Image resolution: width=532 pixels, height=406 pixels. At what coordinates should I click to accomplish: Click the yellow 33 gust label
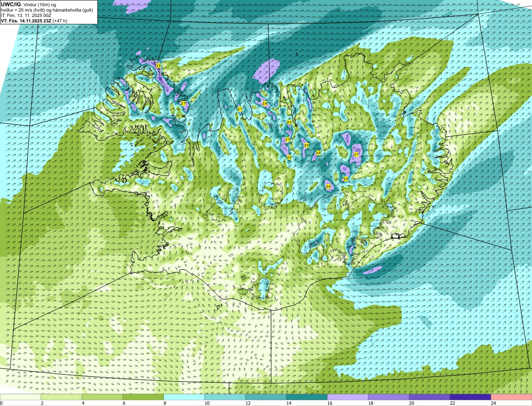pos(158,66)
